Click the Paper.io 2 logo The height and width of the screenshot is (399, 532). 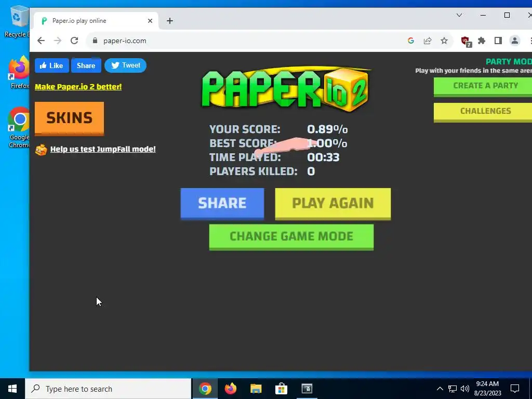pos(285,88)
